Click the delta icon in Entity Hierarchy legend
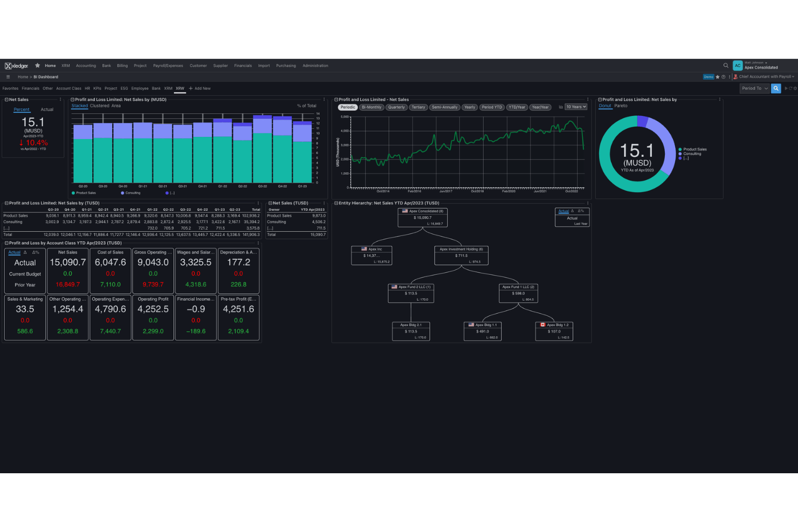 coord(573,211)
